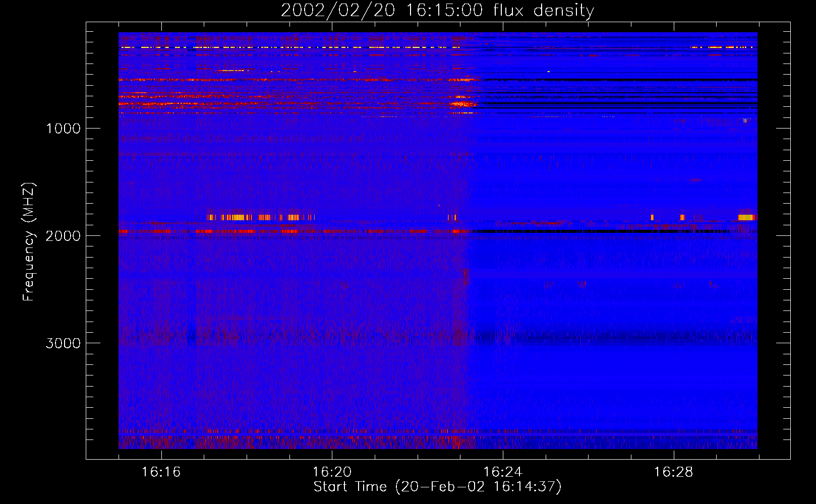Click the plot title '2002/02/20 16:15:00 flux density'
The image size is (816, 504).
coord(437,11)
